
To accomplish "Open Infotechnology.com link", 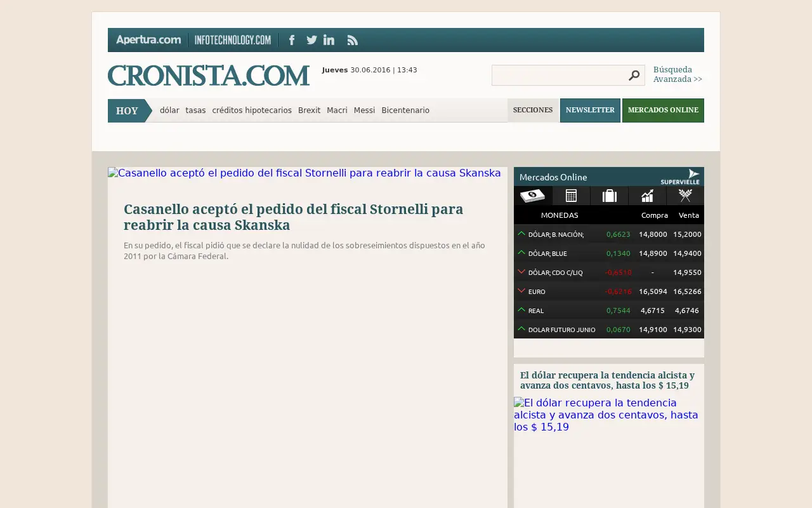I will click(233, 40).
